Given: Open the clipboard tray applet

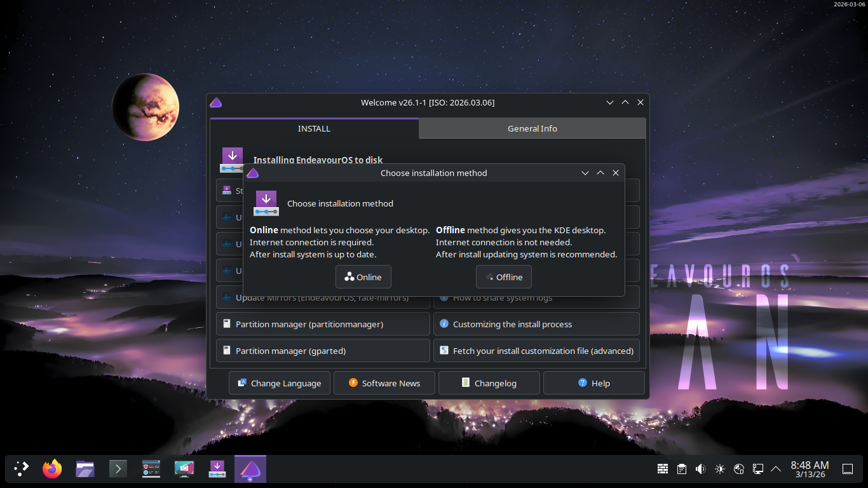Looking at the screenshot, I should click(x=682, y=469).
